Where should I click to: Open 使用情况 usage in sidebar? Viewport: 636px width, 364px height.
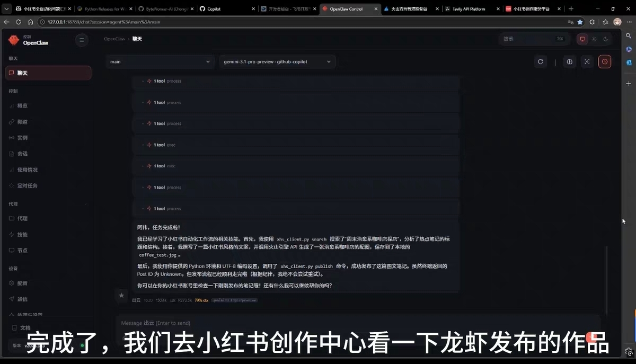tap(48, 170)
